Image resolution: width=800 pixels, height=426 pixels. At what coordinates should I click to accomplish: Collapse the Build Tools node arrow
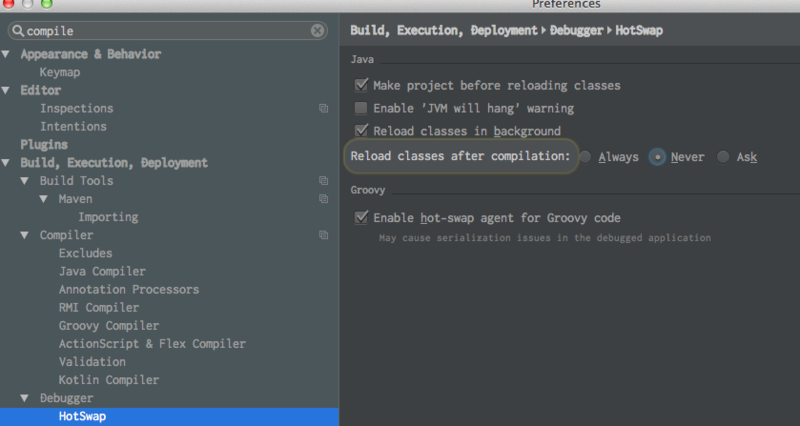click(x=24, y=180)
